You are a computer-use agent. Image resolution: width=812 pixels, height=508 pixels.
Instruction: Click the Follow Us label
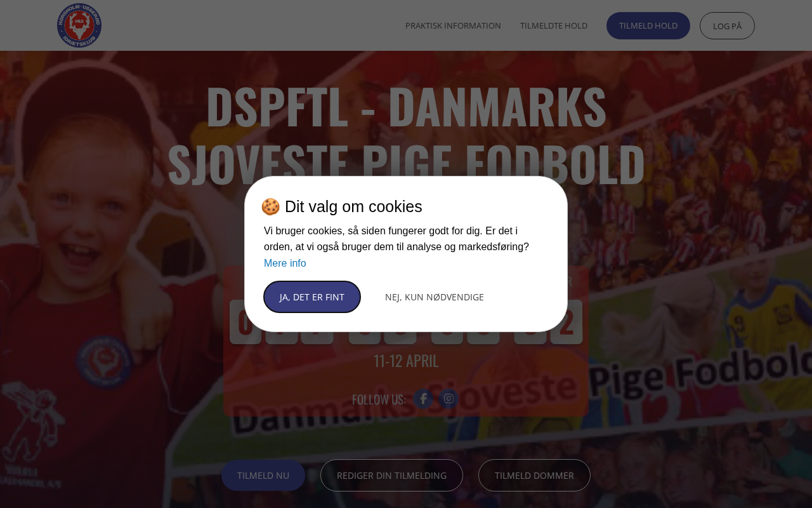[x=379, y=399]
